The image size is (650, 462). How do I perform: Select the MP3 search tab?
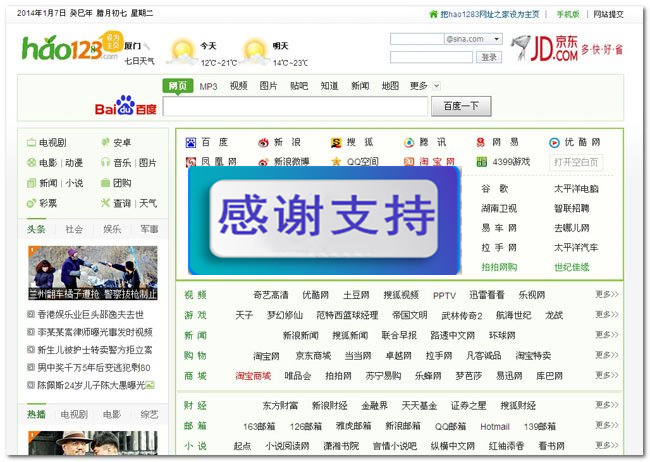pos(209,86)
